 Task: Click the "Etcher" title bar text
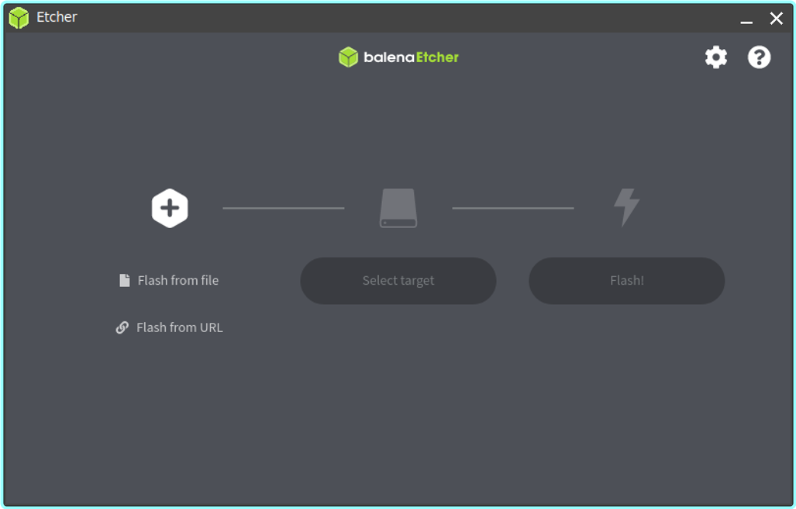point(57,17)
